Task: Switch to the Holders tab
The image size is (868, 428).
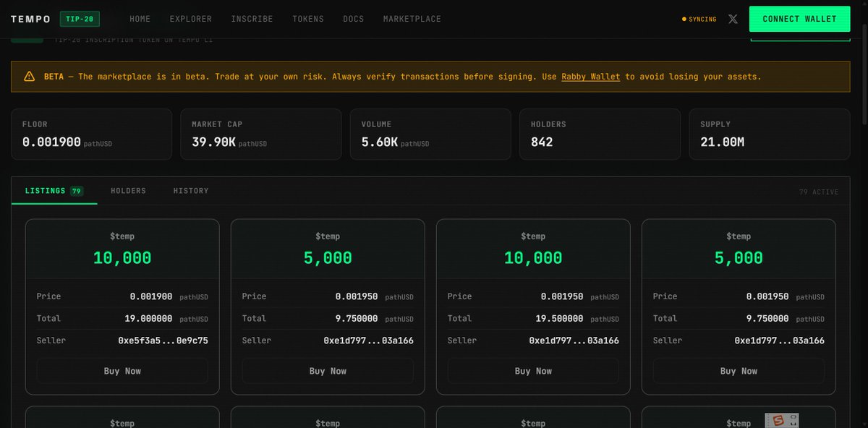Action: (x=128, y=191)
